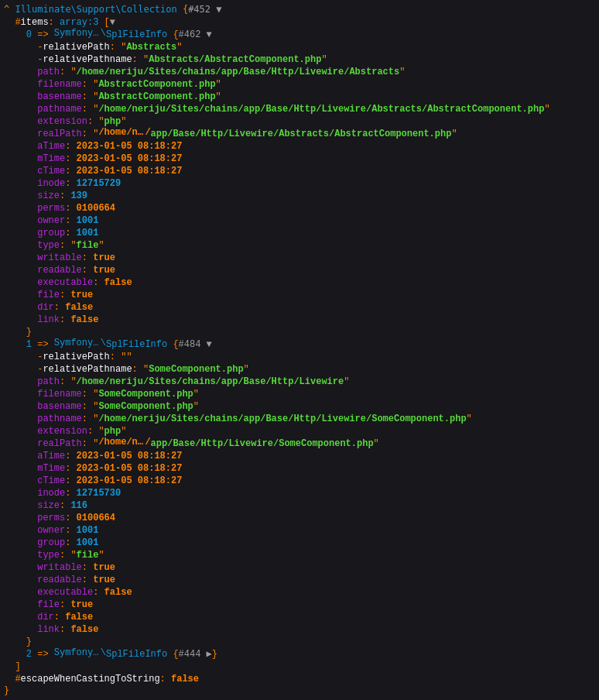This screenshot has height=700, width=599.
Task: Expand the truncated /home/n… realPath for AbstractComponent.php
Action: 122,132
